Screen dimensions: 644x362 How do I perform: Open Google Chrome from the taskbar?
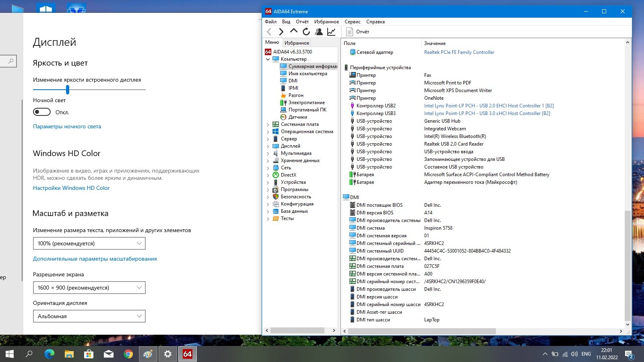click(x=128, y=354)
